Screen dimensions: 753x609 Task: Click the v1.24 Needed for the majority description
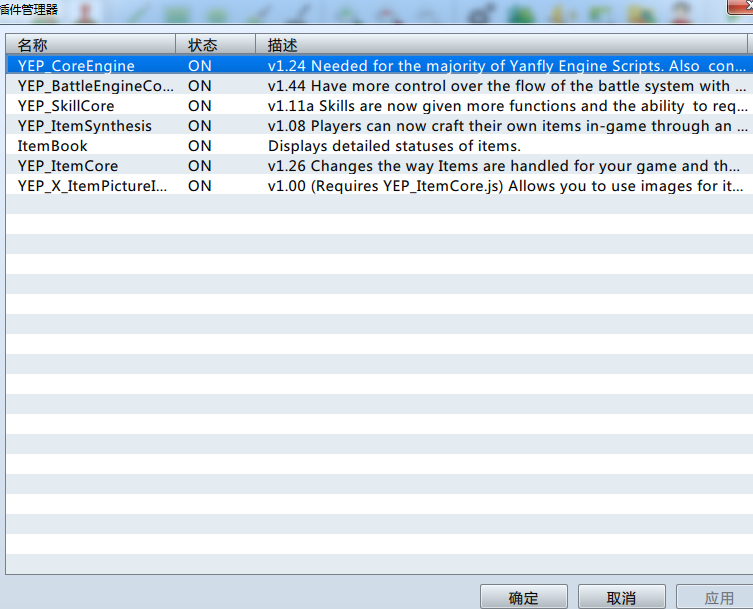(507, 66)
